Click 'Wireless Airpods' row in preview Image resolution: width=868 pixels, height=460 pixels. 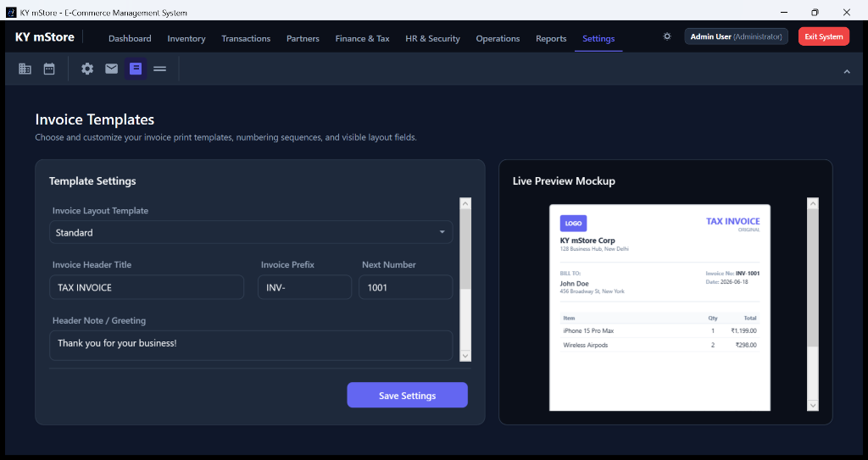(659, 345)
